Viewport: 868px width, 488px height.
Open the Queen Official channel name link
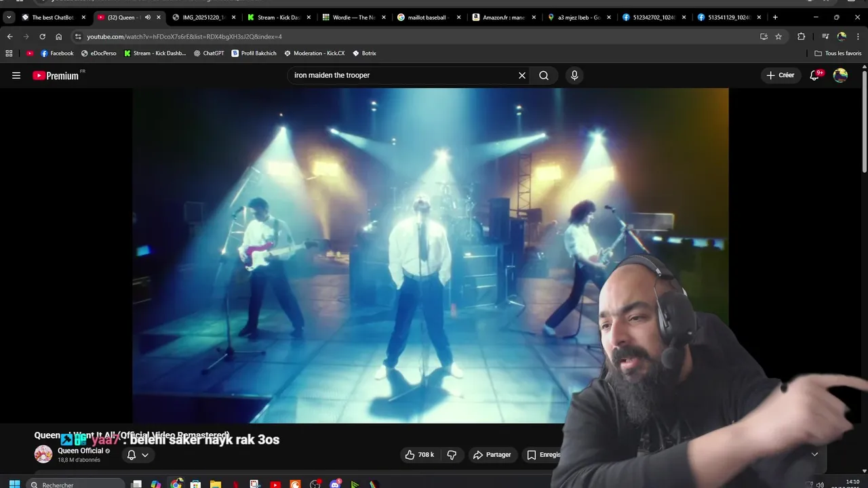pos(81,451)
